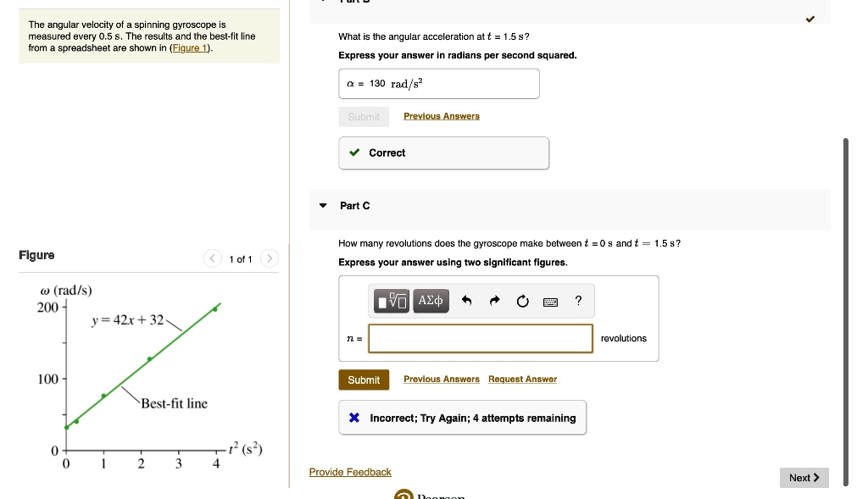
Task: Submit the Part C answer
Action: tap(364, 380)
